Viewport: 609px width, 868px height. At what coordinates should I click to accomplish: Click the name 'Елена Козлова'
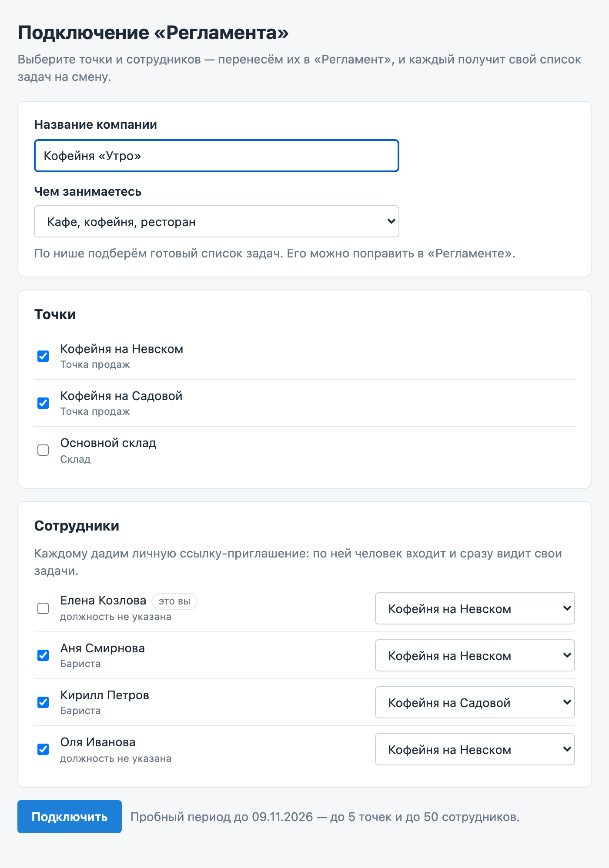[103, 601]
